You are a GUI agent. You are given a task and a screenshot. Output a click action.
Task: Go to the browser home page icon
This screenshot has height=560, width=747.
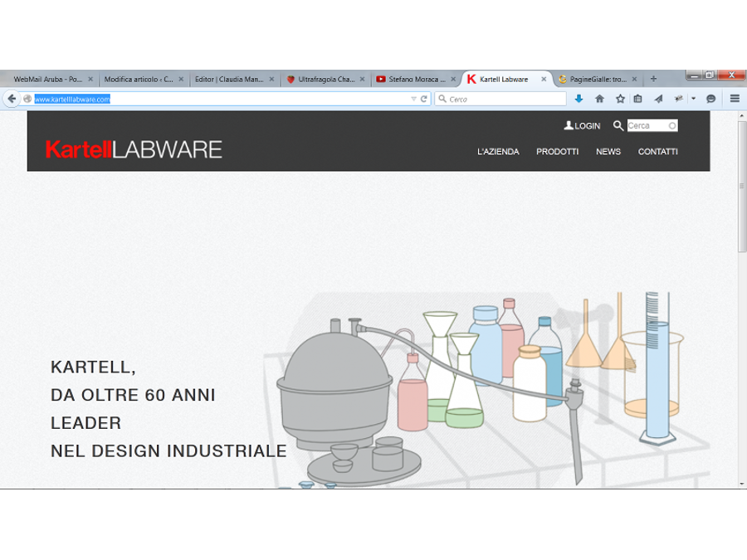click(x=599, y=99)
